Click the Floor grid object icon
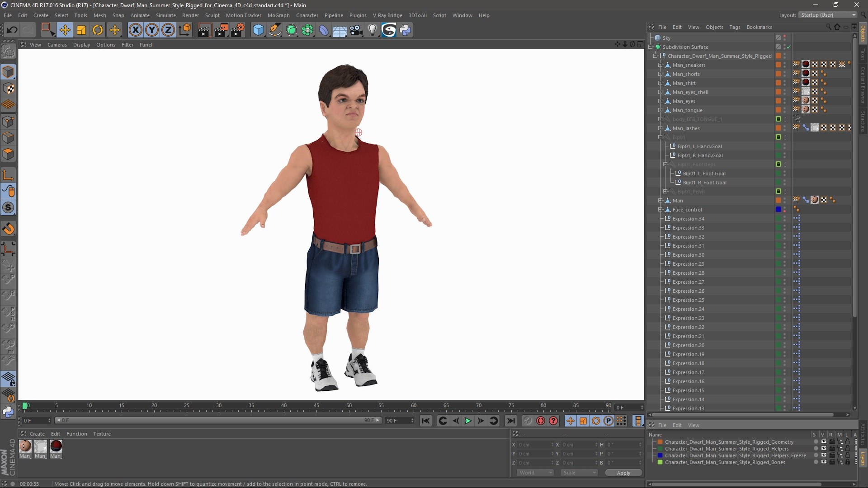 pos(340,30)
